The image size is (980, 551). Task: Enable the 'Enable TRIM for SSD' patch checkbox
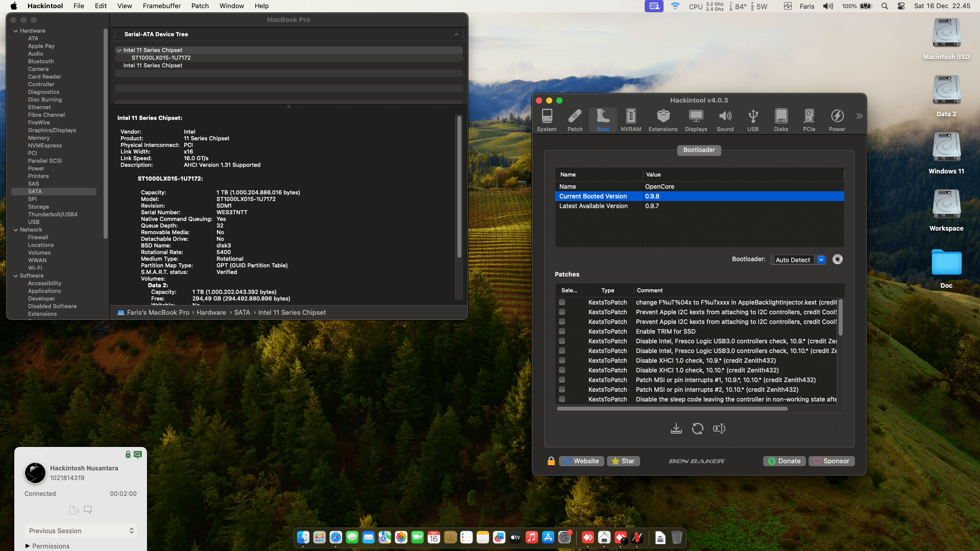562,331
